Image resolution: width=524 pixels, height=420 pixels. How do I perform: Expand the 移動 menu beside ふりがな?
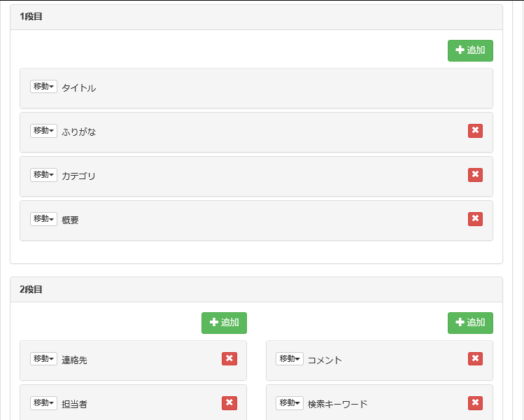tap(43, 131)
